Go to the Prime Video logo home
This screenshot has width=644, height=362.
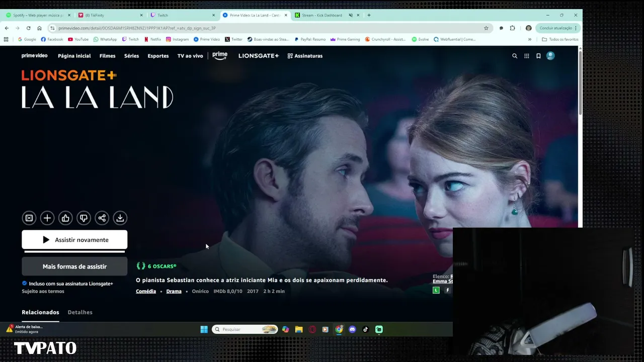(x=34, y=56)
